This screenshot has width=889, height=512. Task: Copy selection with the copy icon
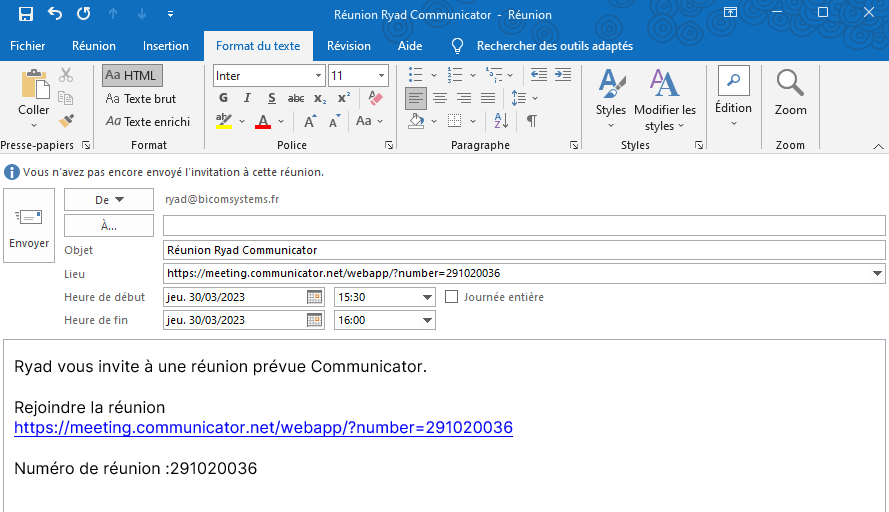pyautogui.click(x=66, y=98)
